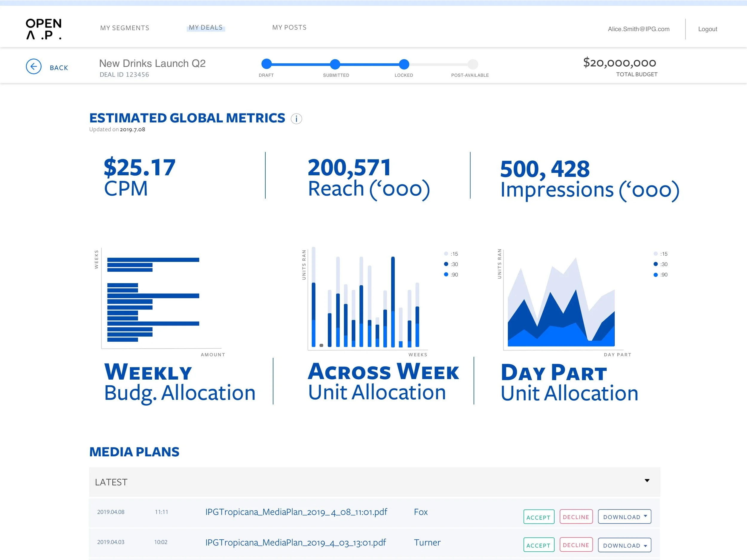Screen dimensions: 747x560
Task: Select the Submitted milestone dot
Action: [335, 64]
